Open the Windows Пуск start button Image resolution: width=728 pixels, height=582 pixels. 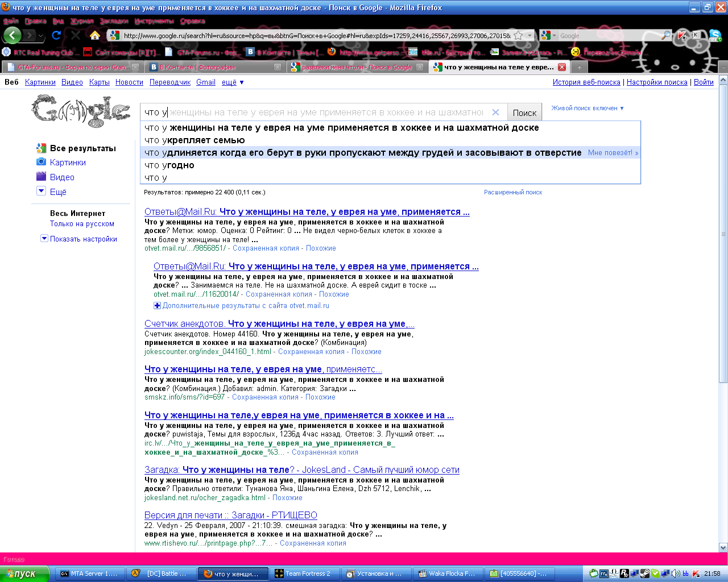tap(25, 573)
